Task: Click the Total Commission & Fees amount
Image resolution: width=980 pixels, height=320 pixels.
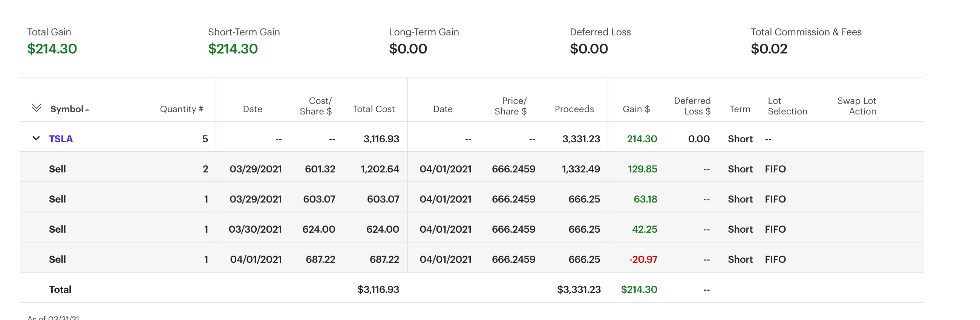Action: coord(769,49)
